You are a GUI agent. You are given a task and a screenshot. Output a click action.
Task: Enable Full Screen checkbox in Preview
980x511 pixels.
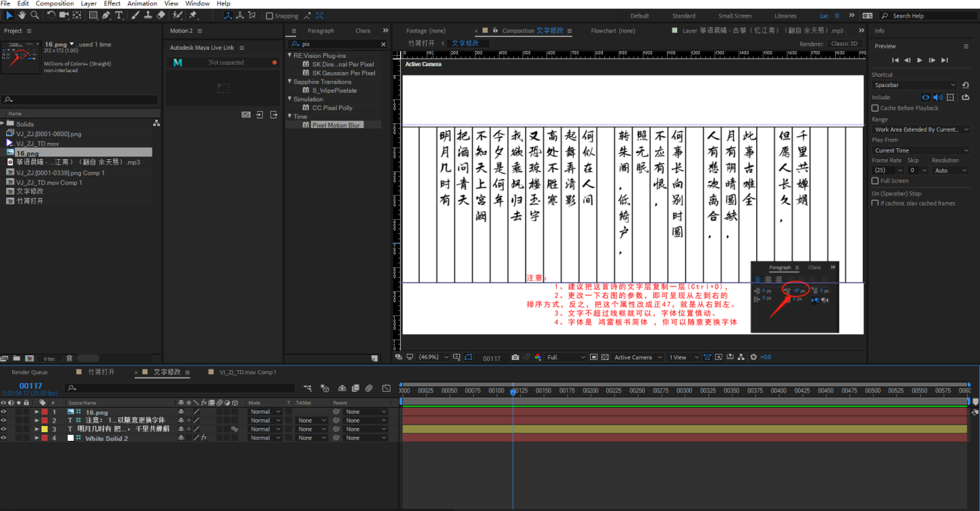point(875,181)
